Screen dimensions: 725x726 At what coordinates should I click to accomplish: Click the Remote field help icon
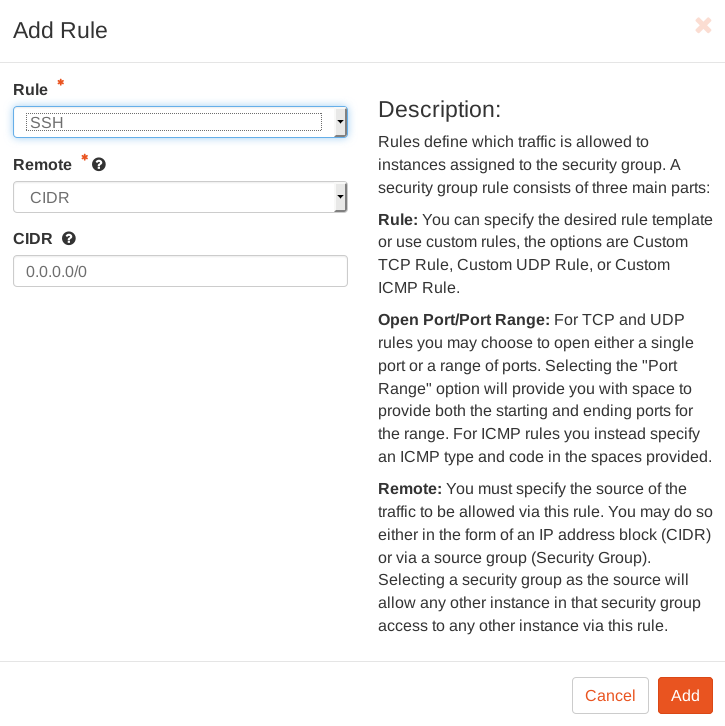[99, 165]
